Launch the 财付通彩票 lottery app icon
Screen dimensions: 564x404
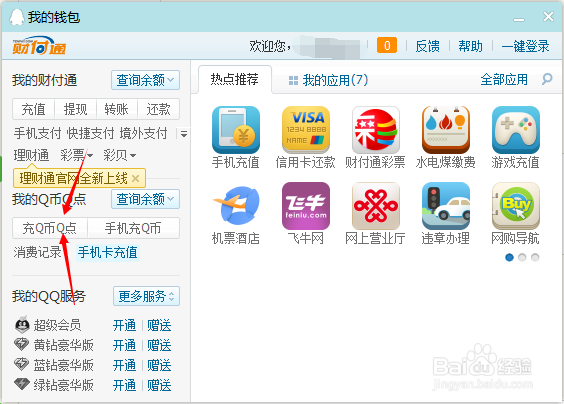[376, 130]
